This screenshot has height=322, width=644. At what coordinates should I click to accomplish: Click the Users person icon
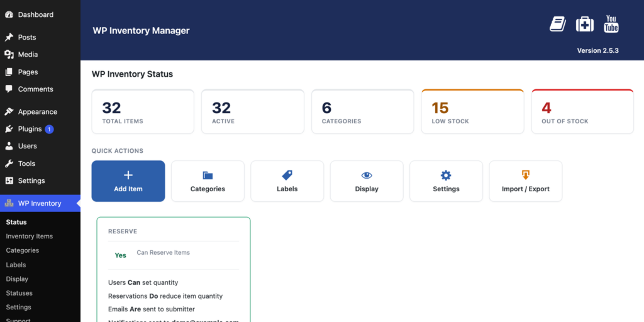coord(9,146)
